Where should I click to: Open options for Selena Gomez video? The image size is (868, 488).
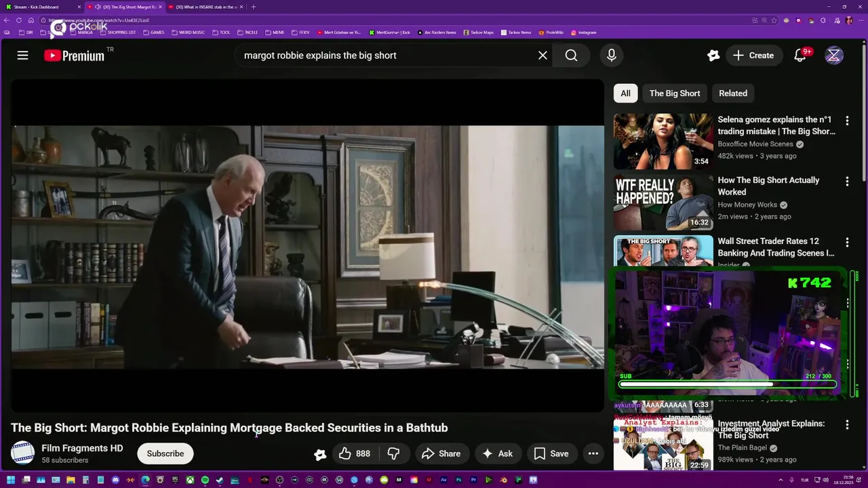pyautogui.click(x=847, y=121)
